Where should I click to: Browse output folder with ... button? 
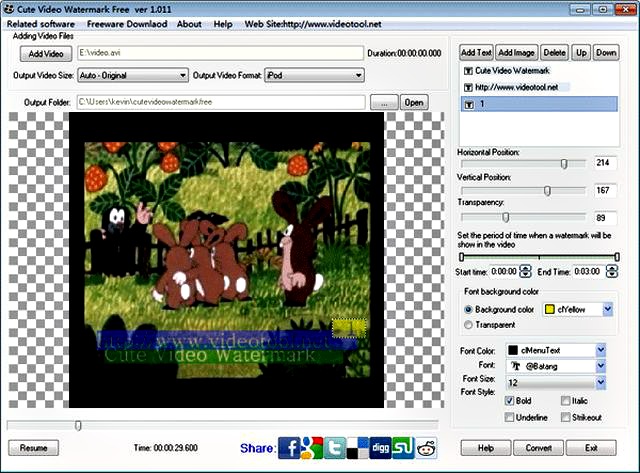[384, 102]
